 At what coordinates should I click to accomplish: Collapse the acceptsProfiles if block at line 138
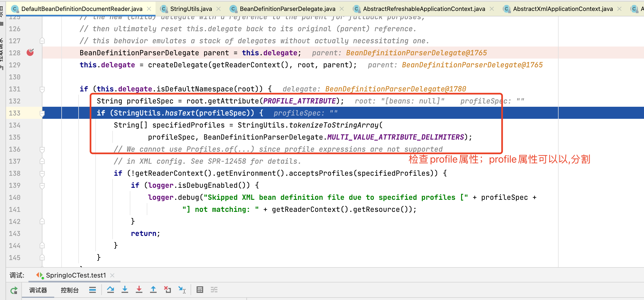(42, 174)
